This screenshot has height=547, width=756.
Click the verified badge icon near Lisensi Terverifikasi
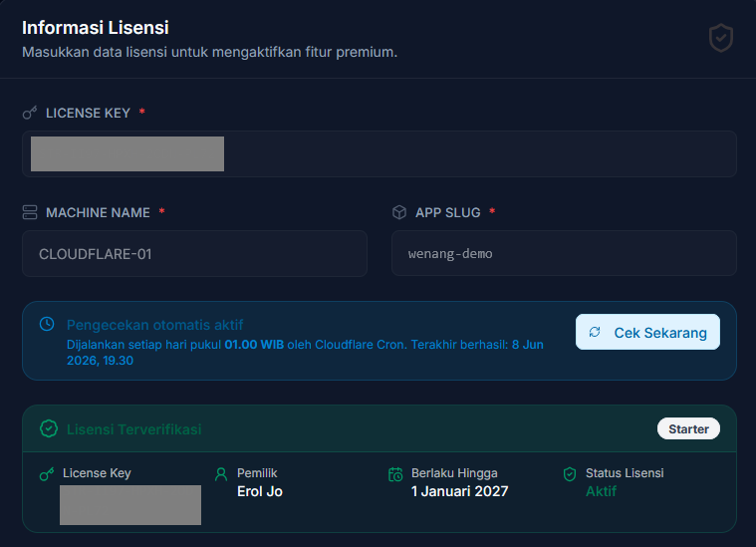tap(49, 428)
